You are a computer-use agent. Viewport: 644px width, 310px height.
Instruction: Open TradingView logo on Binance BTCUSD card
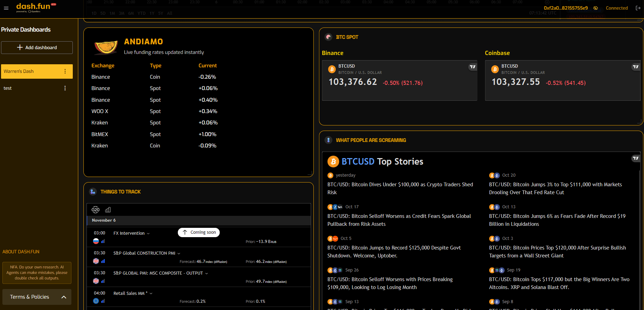click(x=473, y=67)
